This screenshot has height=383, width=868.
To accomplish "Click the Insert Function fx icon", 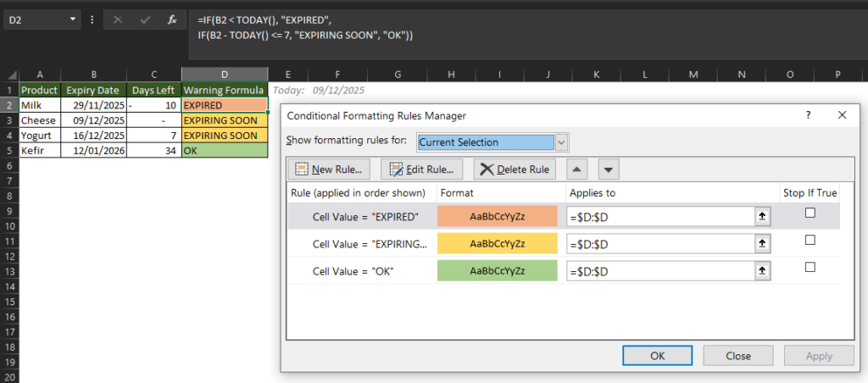I will (172, 19).
